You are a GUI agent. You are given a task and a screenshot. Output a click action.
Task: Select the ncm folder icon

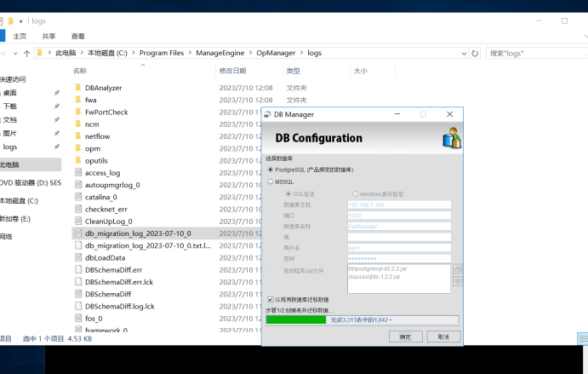click(x=78, y=124)
